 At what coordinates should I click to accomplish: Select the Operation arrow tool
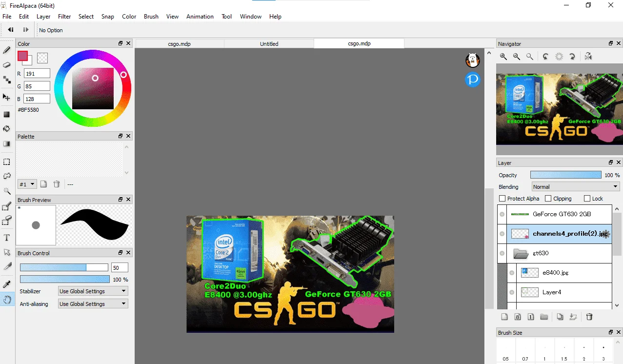(x=7, y=252)
